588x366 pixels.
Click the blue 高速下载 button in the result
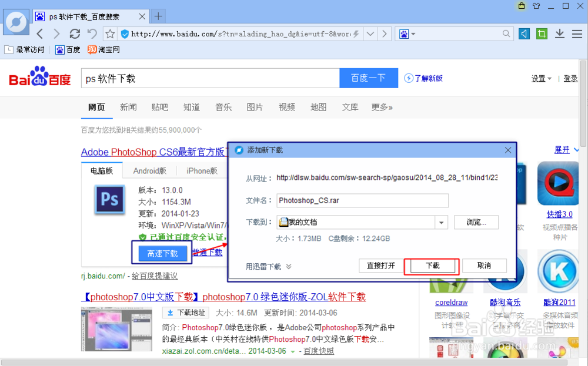162,253
